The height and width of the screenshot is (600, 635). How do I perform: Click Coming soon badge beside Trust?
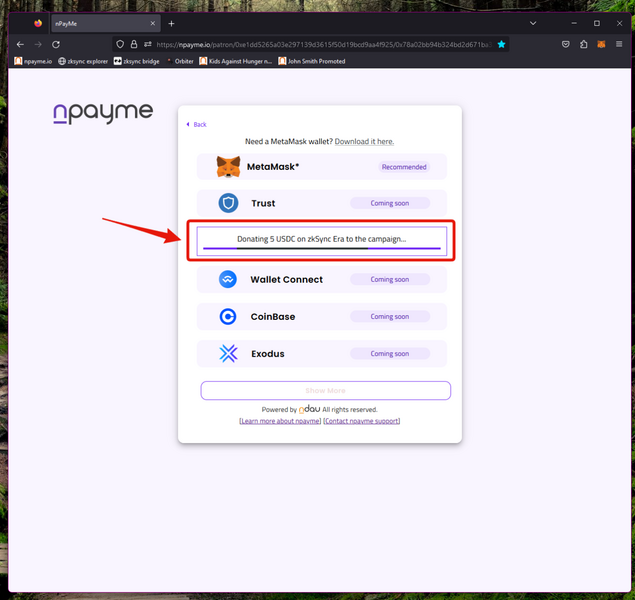[x=390, y=203]
